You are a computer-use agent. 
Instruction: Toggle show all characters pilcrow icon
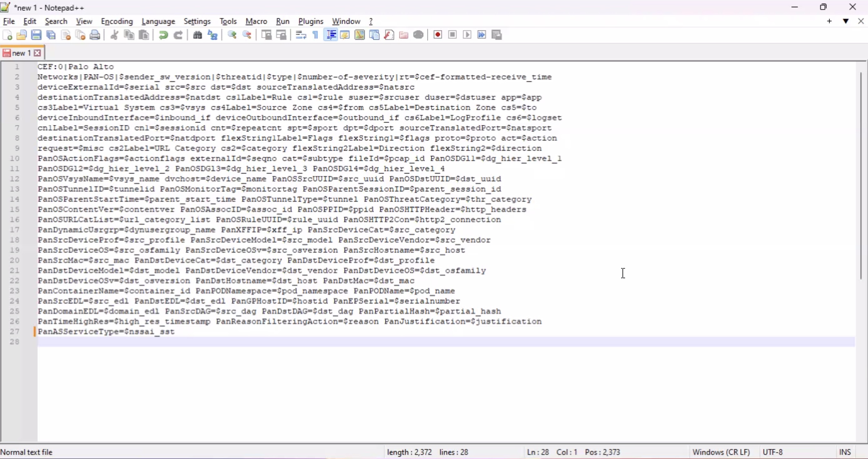click(315, 35)
